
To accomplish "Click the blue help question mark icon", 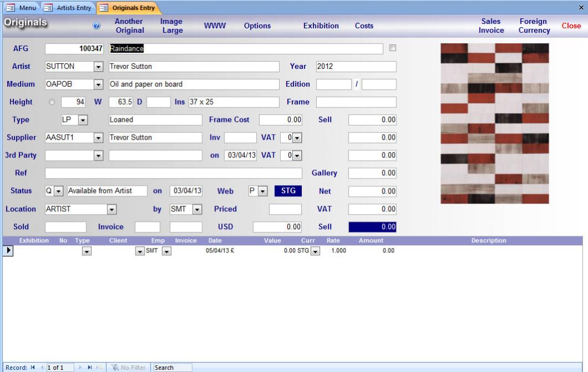I will tap(95, 26).
